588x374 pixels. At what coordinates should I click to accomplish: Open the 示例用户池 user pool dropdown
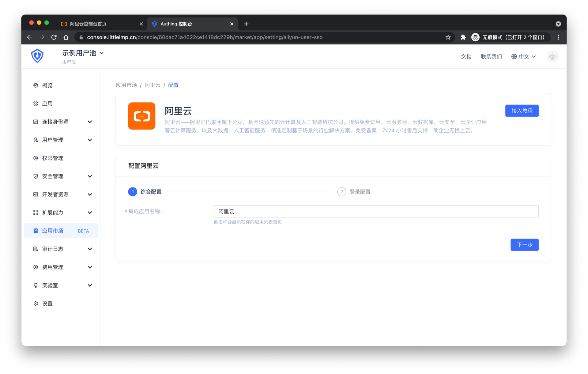pos(83,53)
